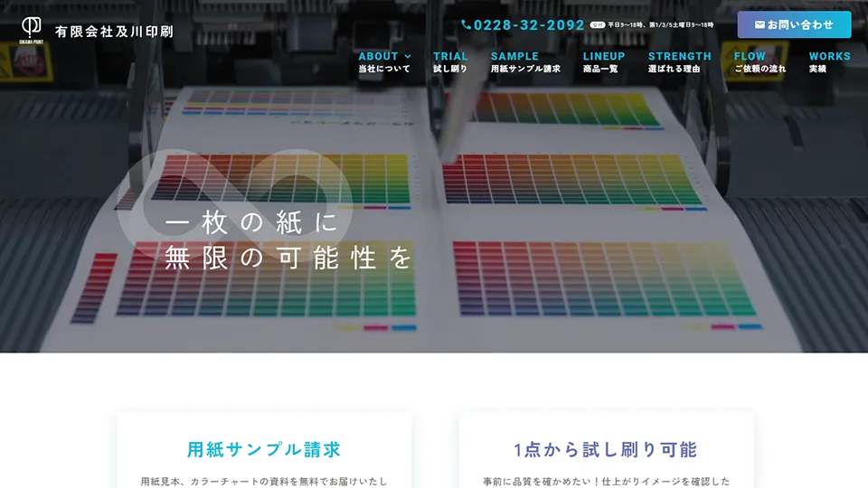Click the 用紙見本、カラーチャート description text

(x=264, y=481)
